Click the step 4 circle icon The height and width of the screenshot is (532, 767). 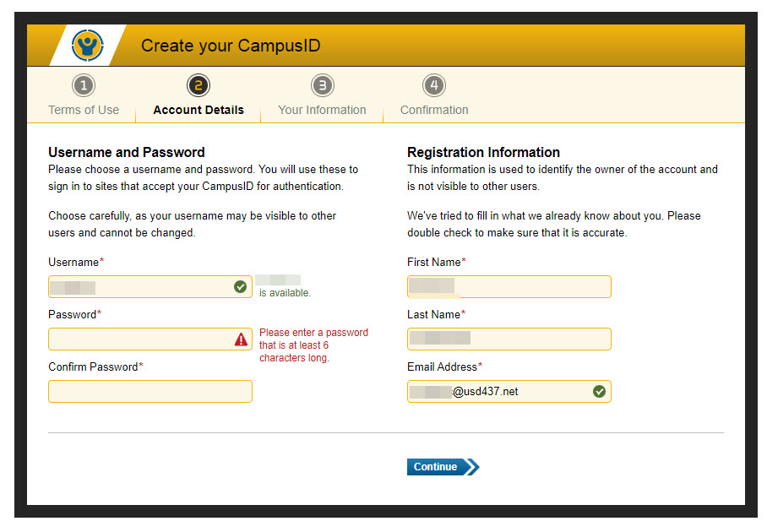[433, 85]
